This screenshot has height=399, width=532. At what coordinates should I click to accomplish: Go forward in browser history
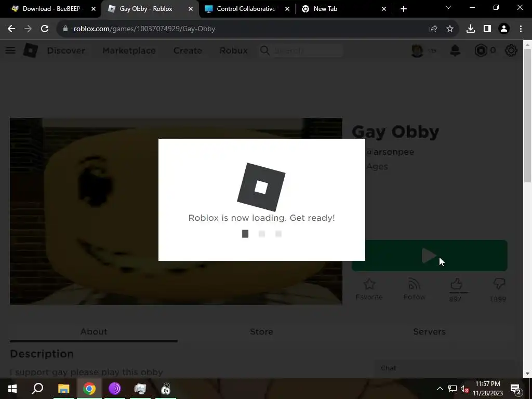tap(28, 29)
